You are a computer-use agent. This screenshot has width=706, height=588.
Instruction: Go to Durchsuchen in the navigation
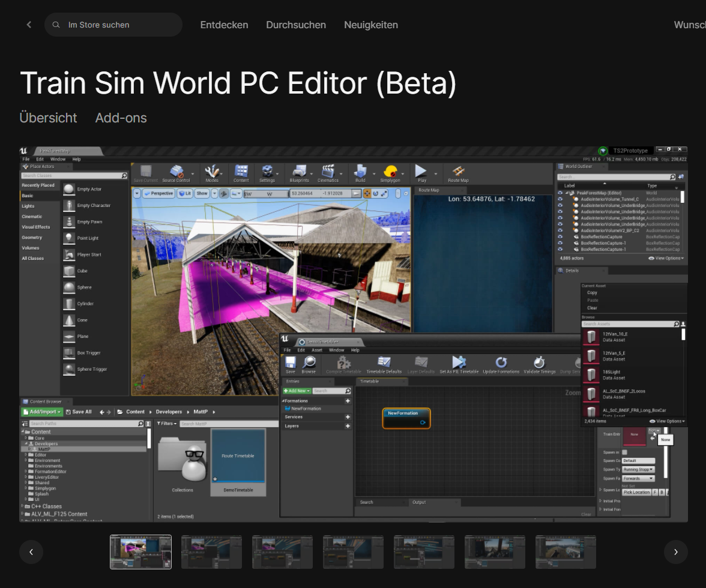coord(296,25)
